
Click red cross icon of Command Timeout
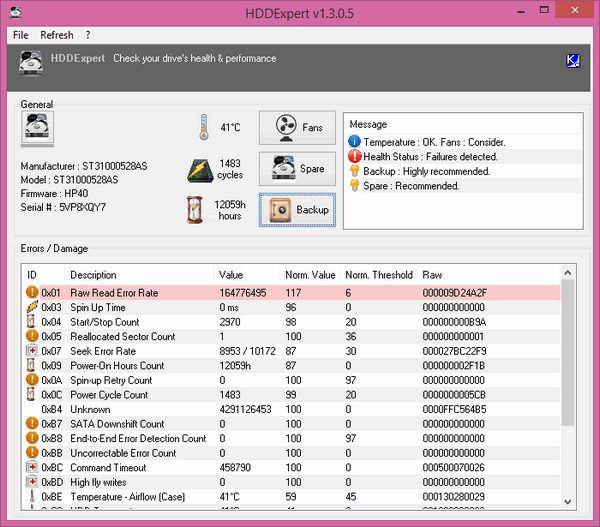coord(32,467)
